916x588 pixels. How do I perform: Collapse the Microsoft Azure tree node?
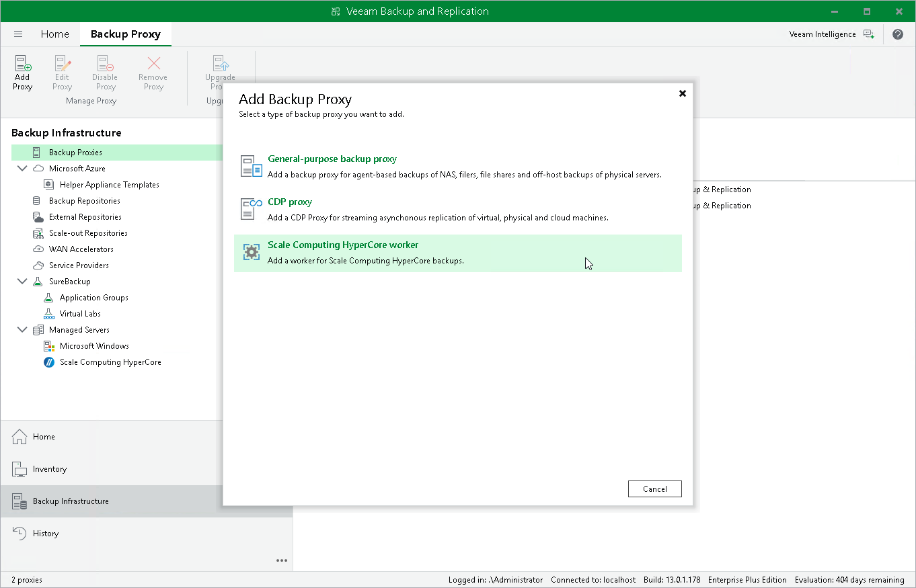tap(22, 169)
